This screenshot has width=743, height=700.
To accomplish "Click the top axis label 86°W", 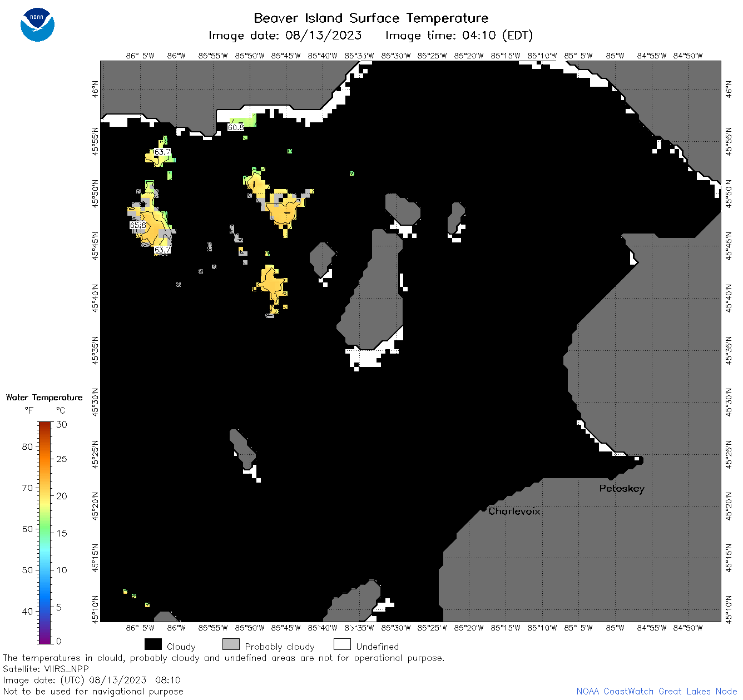I will point(176,56).
